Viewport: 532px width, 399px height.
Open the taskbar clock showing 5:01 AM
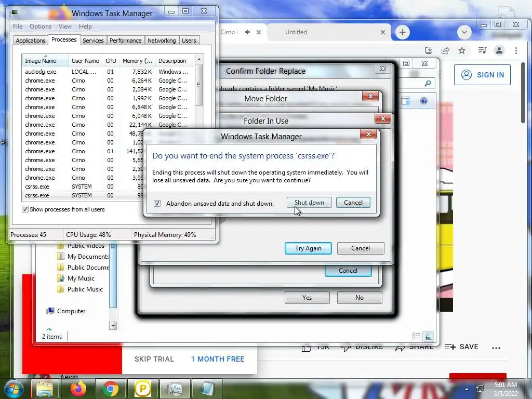click(x=506, y=389)
